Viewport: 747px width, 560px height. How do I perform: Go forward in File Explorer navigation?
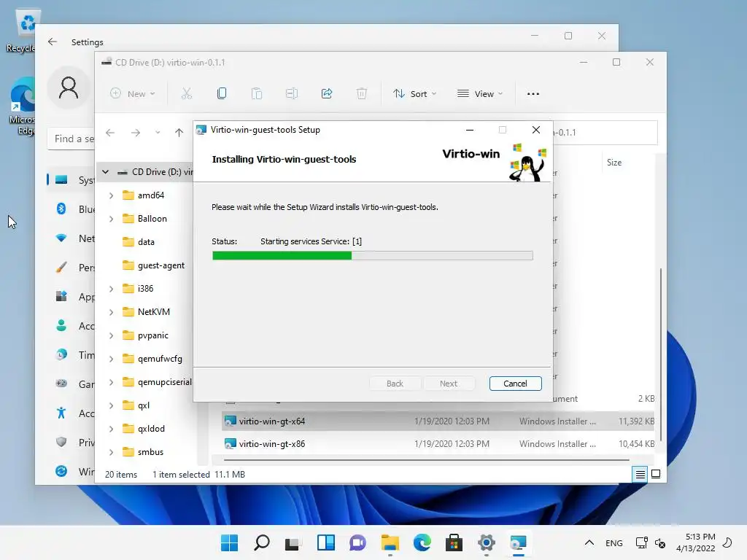point(136,133)
